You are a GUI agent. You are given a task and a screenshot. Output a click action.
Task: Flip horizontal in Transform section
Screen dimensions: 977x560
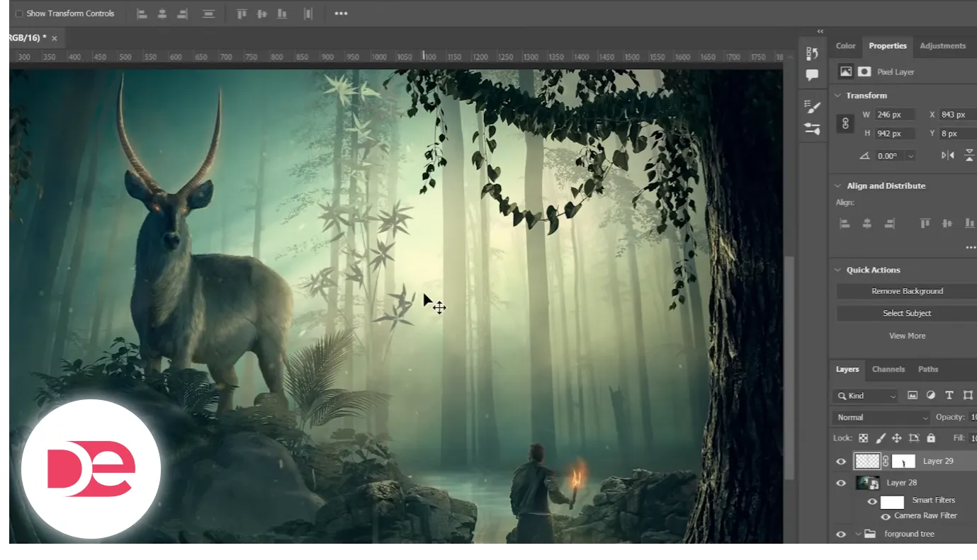click(x=947, y=156)
